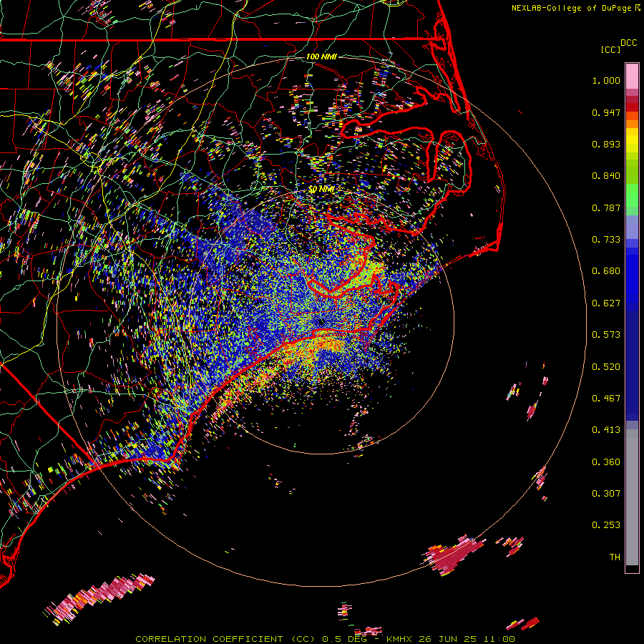Select the 0.520 scale value
The height and width of the screenshot is (644, 644).
tap(606, 367)
